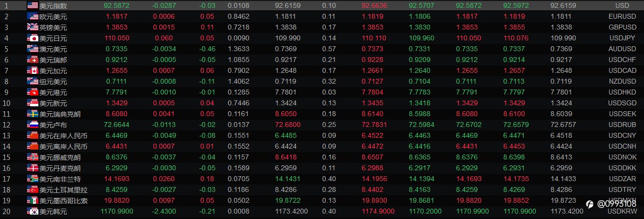Click the USD ticker code

click(622, 6)
